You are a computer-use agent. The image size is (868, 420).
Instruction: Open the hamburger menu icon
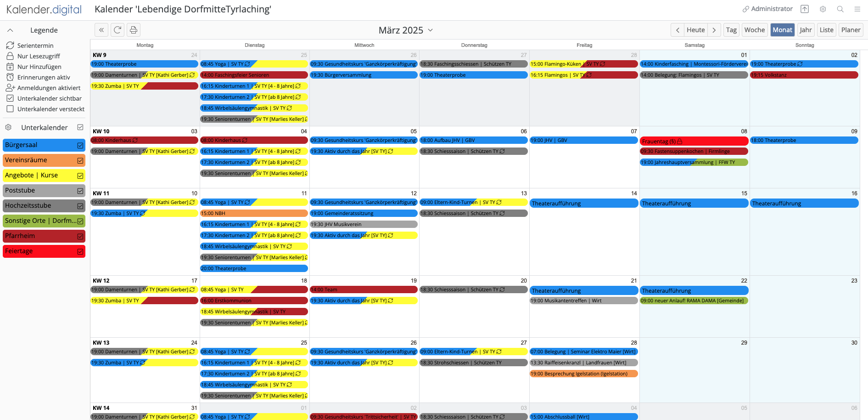[x=857, y=9]
